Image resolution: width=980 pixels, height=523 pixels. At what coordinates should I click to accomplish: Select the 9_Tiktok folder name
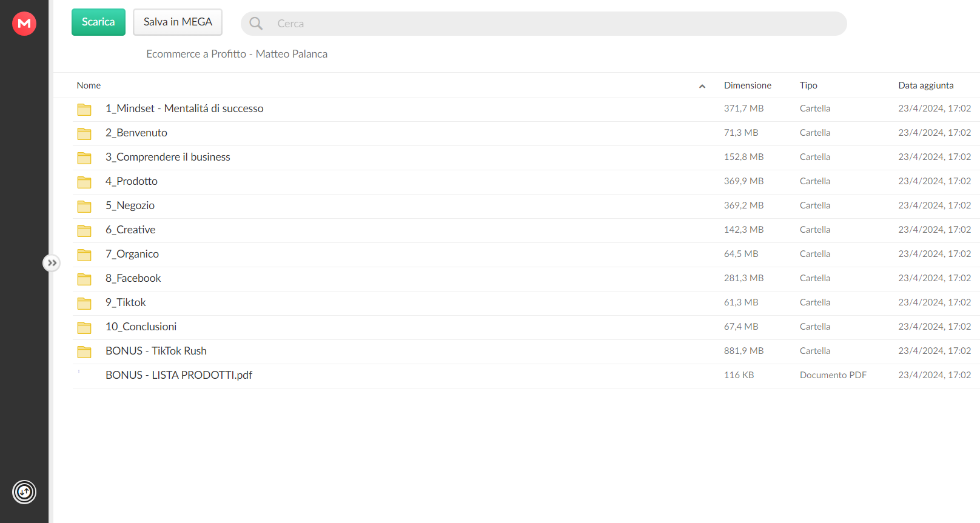click(126, 302)
